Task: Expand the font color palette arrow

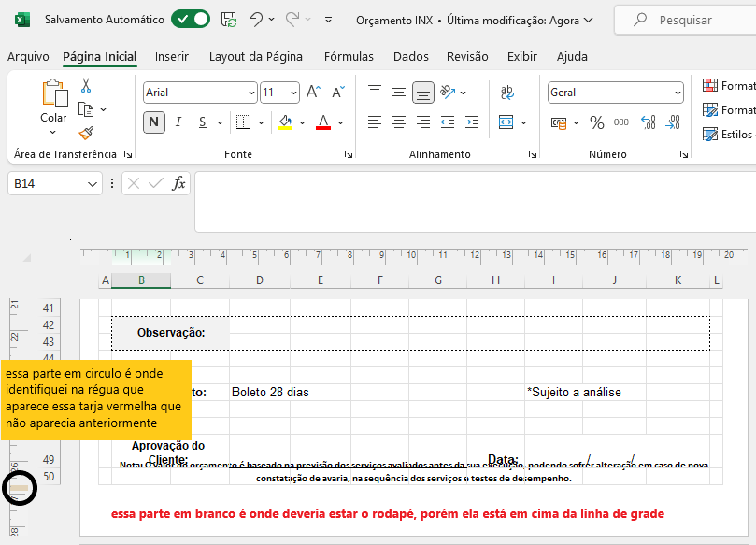Action: tap(340, 122)
